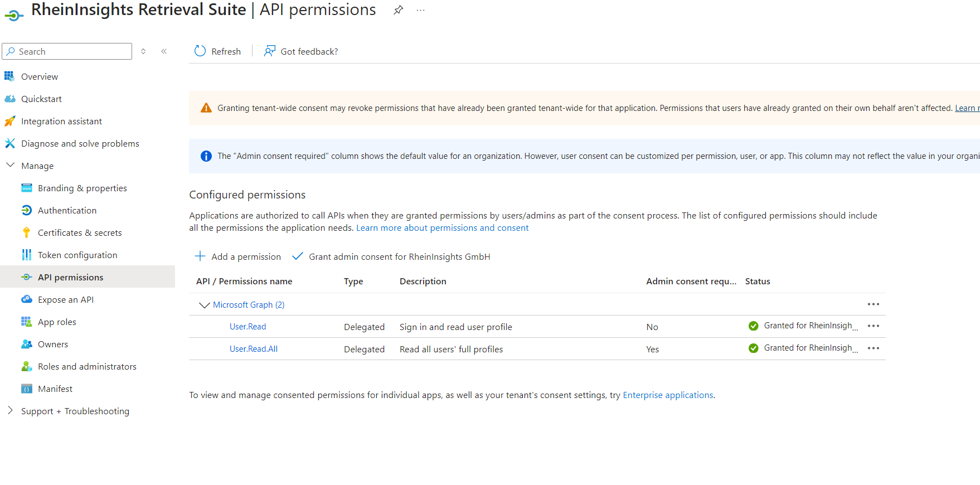Focus the sidebar Search field

tap(67, 51)
